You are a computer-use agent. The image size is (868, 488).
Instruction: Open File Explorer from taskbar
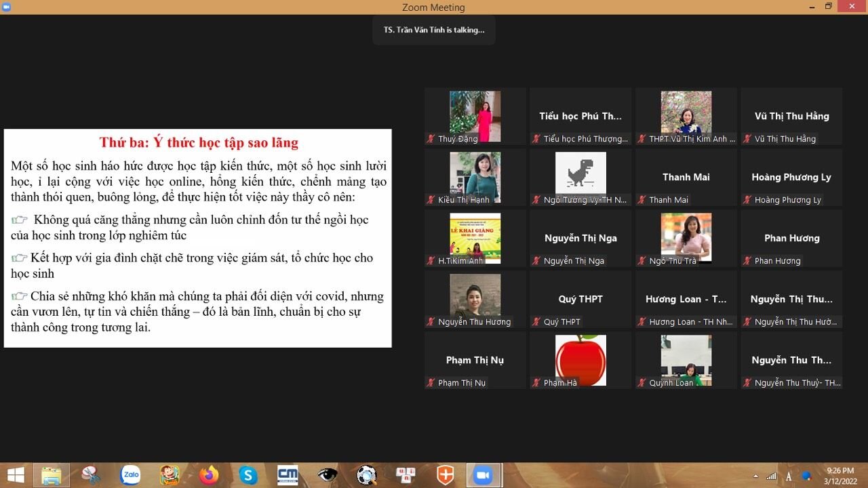pyautogui.click(x=52, y=475)
